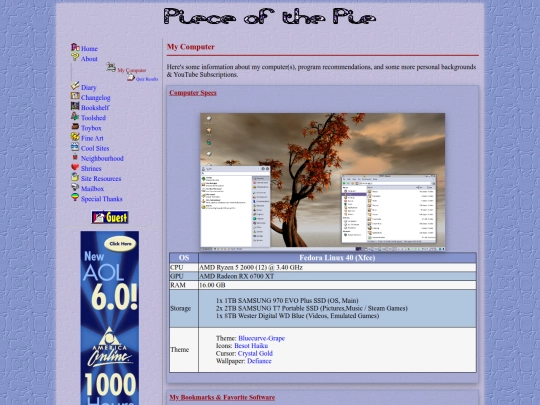Click My Bookmarks & Favorite Software heading
Image resolution: width=540 pixels, height=405 pixels.
(x=222, y=397)
